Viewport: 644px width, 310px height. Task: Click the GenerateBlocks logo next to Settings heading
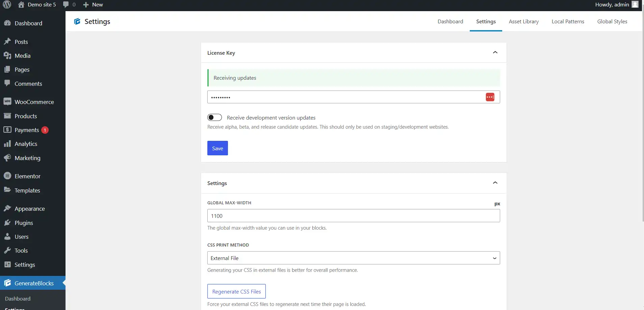tap(77, 21)
